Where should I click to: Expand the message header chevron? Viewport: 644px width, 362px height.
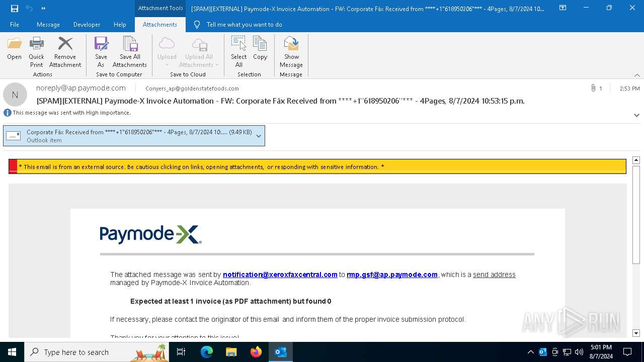636,115
